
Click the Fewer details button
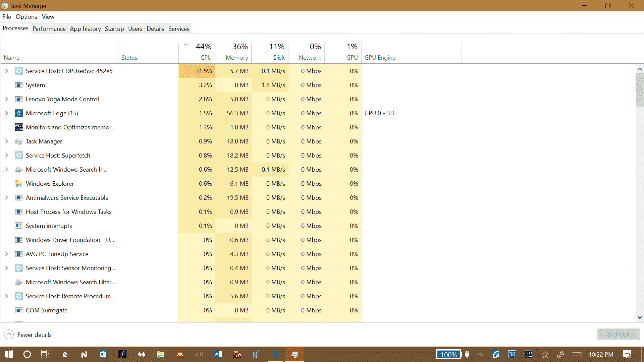pos(35,334)
